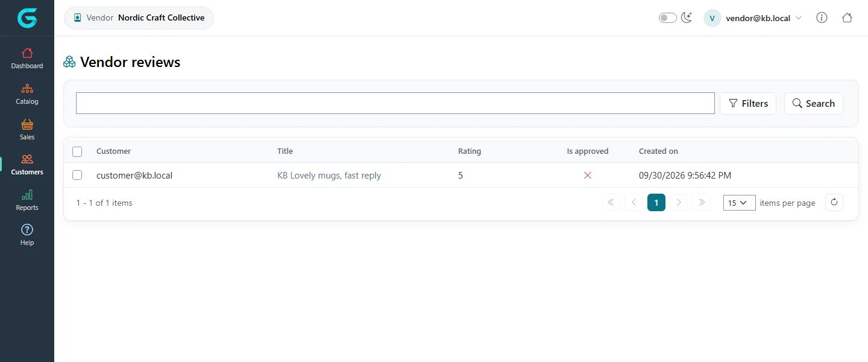Open the Sales menu
Image resolution: width=868 pixels, height=362 pixels.
point(27,130)
